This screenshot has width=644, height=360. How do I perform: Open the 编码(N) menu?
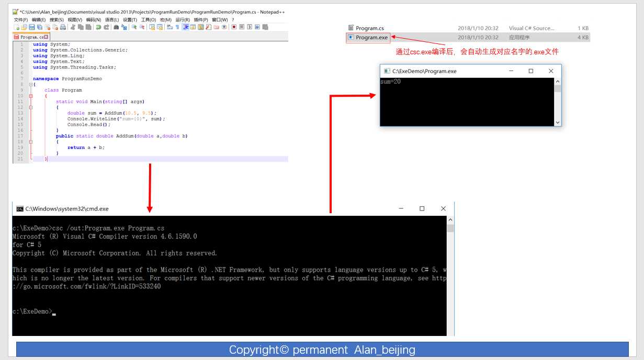94,20
